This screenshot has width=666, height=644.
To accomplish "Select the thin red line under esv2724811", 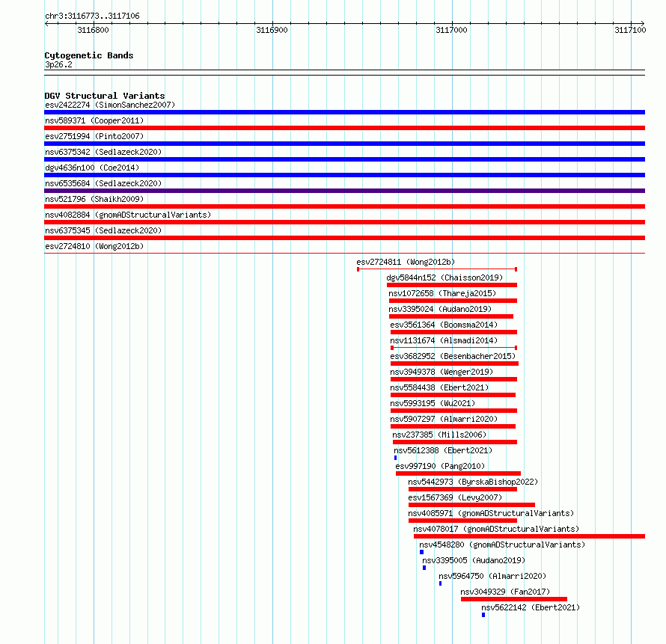I will (x=437, y=269).
